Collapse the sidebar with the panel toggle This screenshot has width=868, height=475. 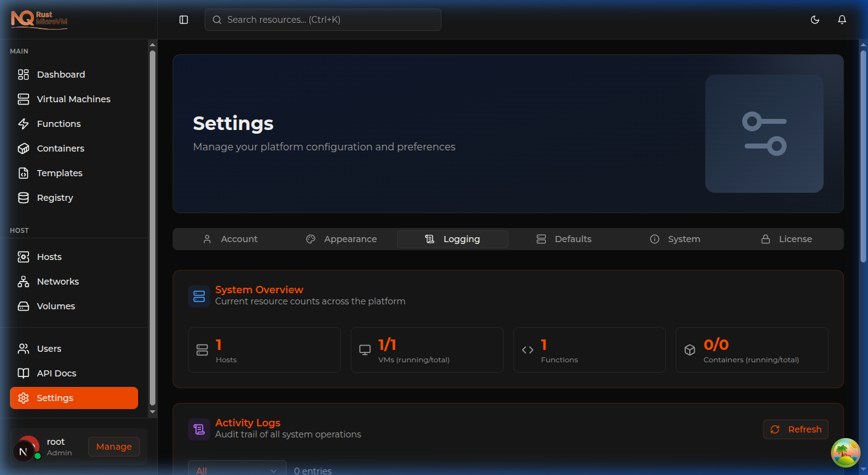(x=184, y=19)
